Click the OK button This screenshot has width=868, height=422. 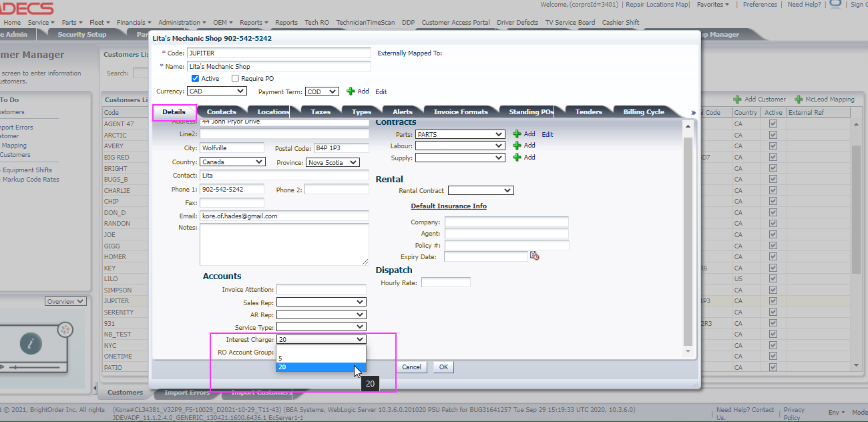click(x=443, y=367)
